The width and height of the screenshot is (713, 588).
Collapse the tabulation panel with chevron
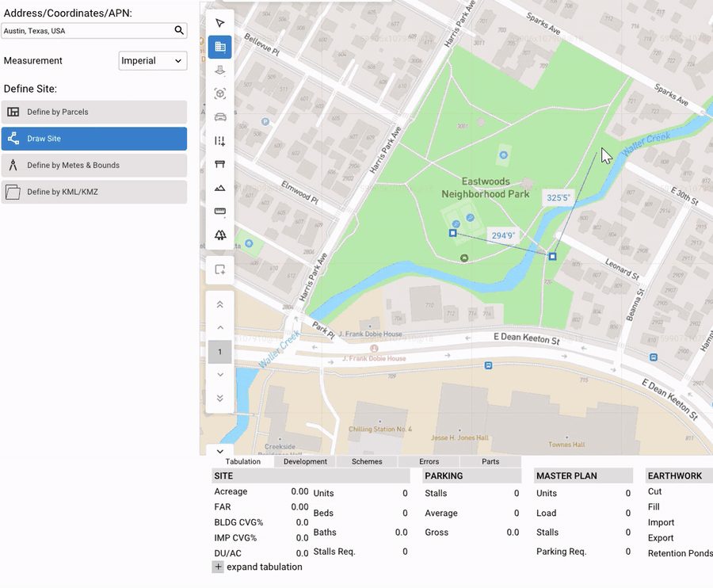(x=220, y=452)
